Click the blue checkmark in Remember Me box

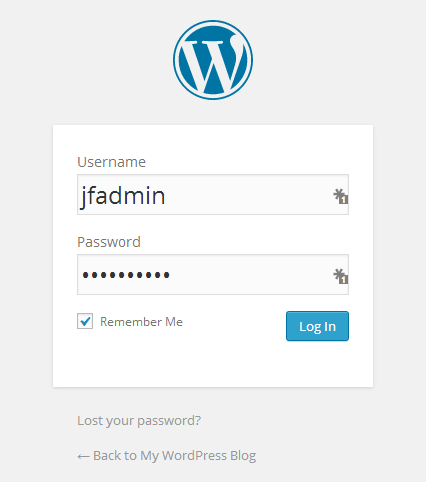(x=86, y=321)
